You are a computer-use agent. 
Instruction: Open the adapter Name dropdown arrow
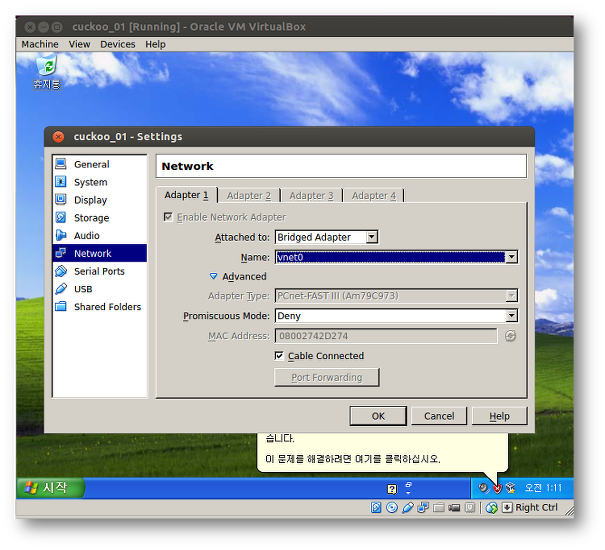coord(511,257)
